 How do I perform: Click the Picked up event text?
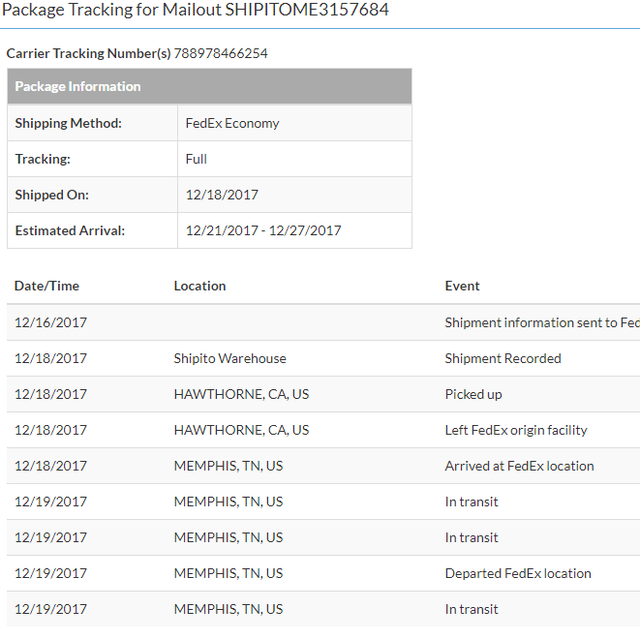[x=473, y=394]
